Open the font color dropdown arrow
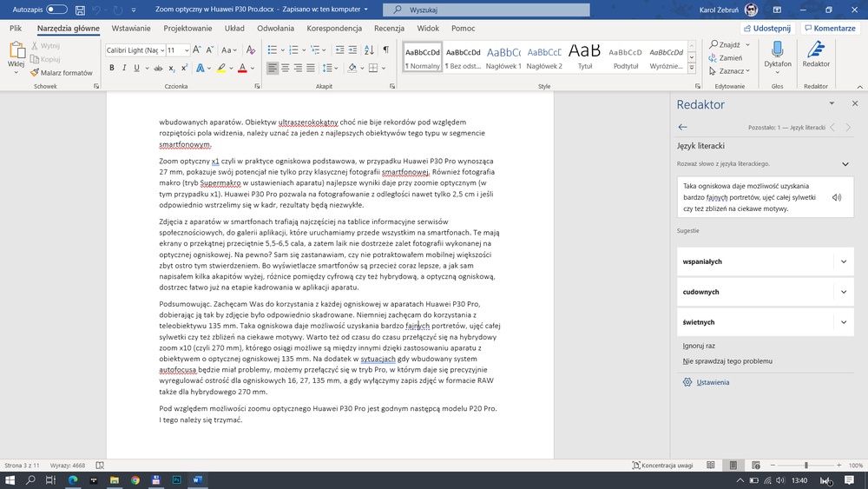This screenshot has width=868, height=489. tap(253, 68)
